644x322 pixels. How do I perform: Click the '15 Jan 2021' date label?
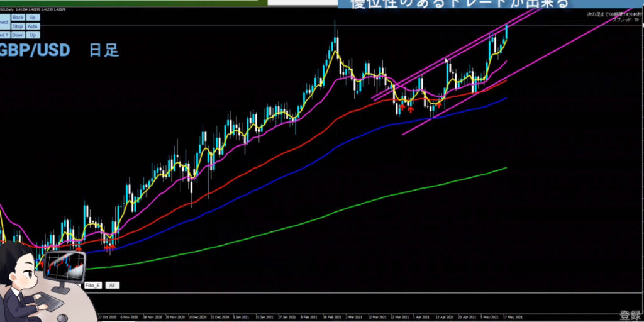[x=264, y=317]
